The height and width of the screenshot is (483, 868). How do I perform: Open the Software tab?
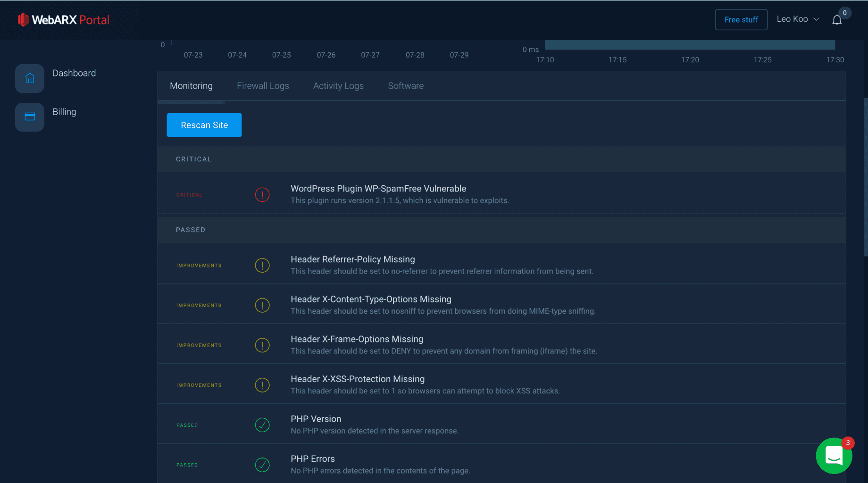pyautogui.click(x=406, y=86)
